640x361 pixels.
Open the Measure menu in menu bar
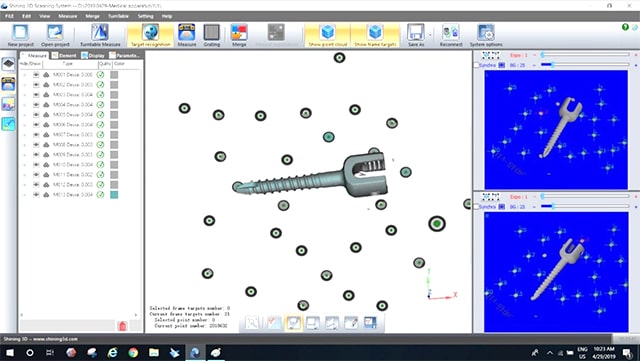67,16
